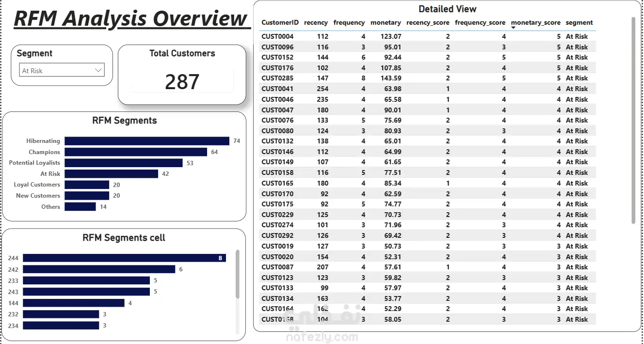Click the dropdown chevron next to At Risk
The image size is (644, 344).
point(98,70)
